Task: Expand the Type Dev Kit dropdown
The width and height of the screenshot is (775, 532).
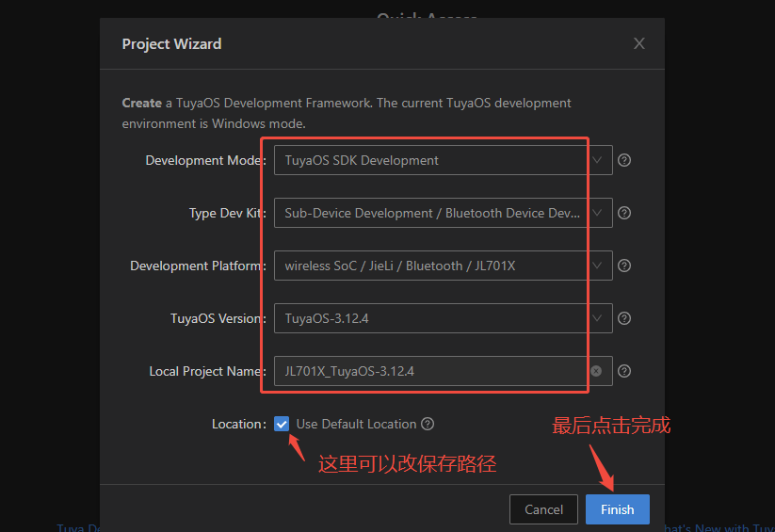Action: click(x=597, y=213)
